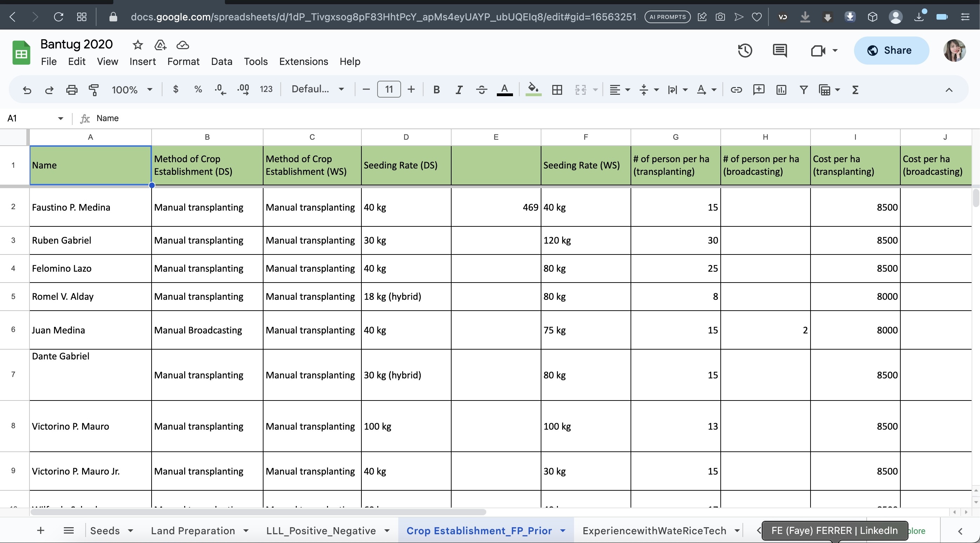This screenshot has height=543, width=980.
Task: Click the Share button
Action: pyautogui.click(x=891, y=50)
